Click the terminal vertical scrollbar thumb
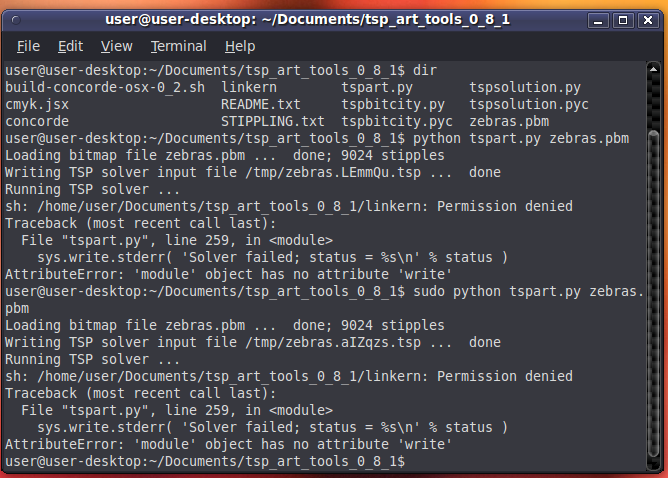This screenshot has height=478, width=668. [x=653, y=294]
